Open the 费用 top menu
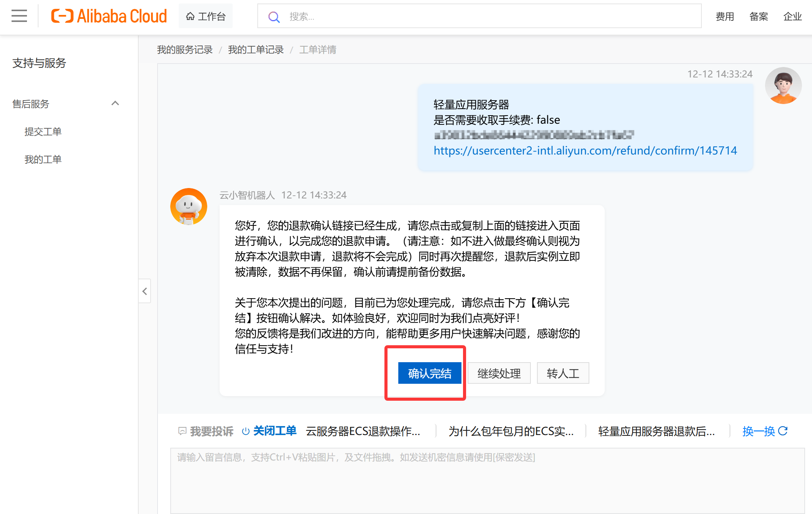Viewport: 812px width, 514px height. click(725, 17)
